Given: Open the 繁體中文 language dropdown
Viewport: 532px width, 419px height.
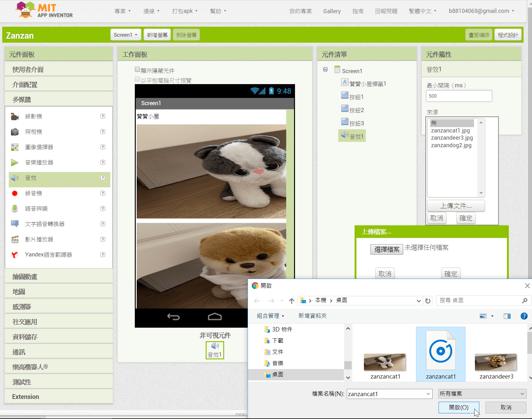Looking at the screenshot, I should [422, 11].
